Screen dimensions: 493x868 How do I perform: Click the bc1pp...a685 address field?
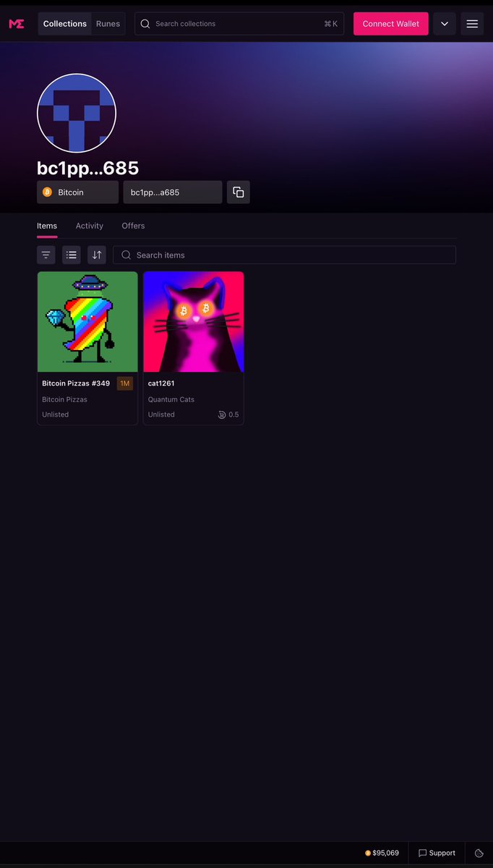[x=172, y=192]
